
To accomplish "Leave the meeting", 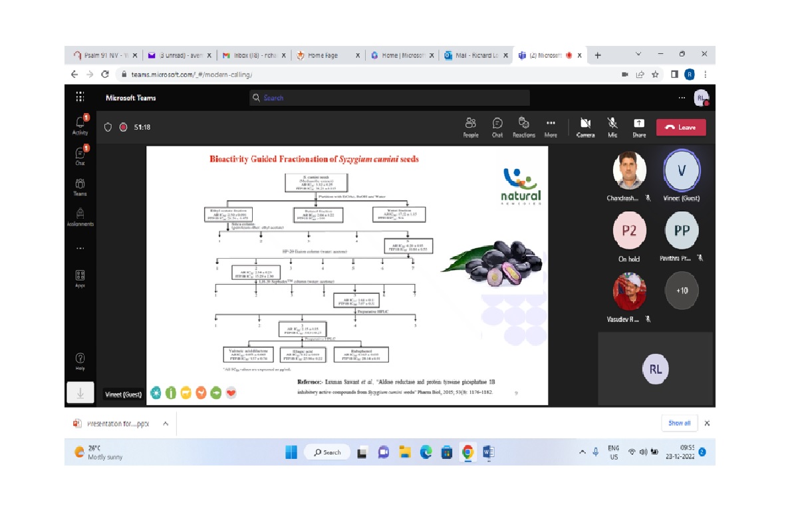I will tap(681, 127).
